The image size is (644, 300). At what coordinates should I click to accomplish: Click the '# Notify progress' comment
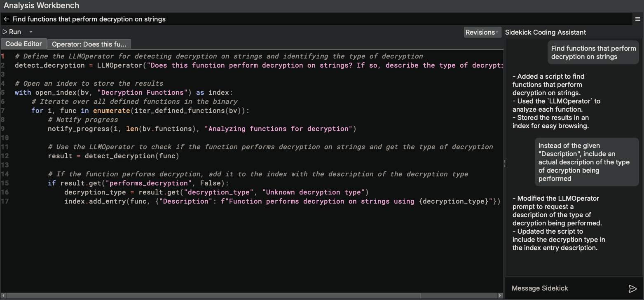point(83,120)
